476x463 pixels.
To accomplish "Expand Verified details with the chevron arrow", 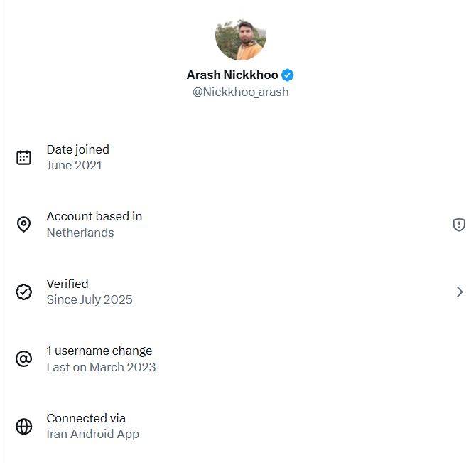I will point(460,292).
